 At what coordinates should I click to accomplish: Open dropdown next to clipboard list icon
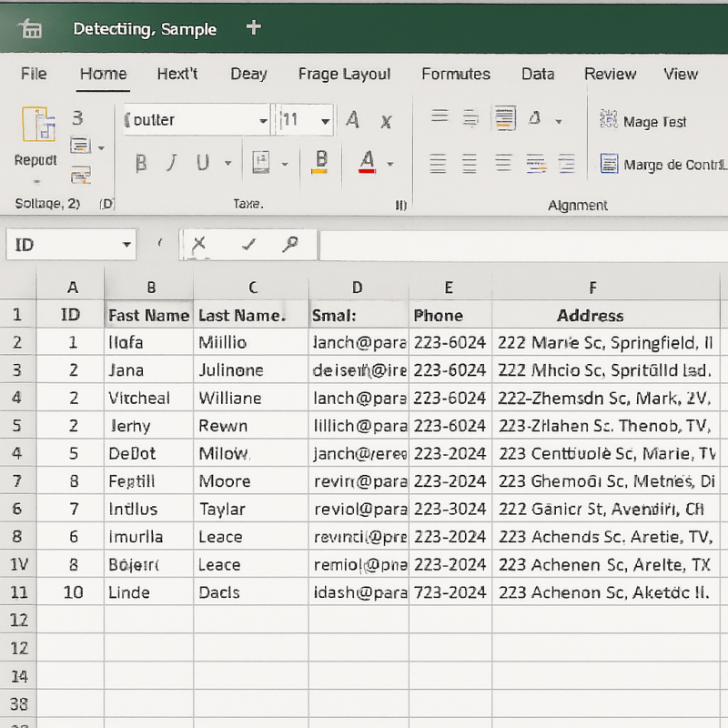[x=102, y=148]
